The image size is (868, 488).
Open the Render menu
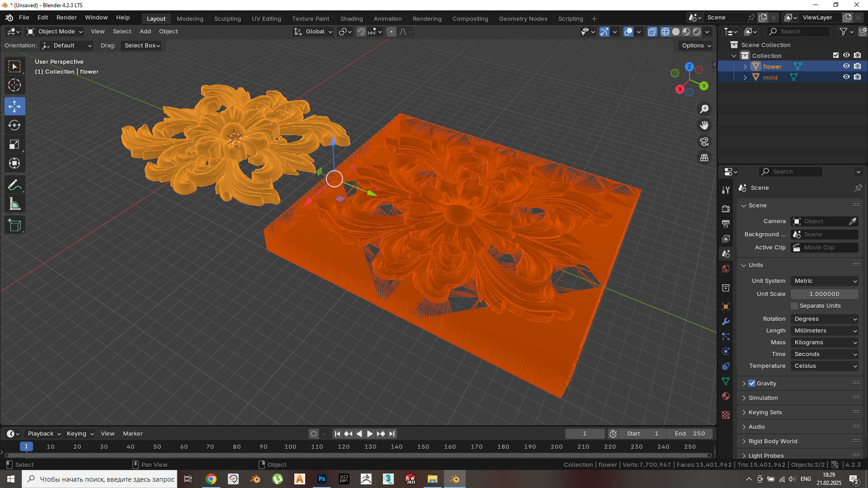pyautogui.click(x=66, y=17)
